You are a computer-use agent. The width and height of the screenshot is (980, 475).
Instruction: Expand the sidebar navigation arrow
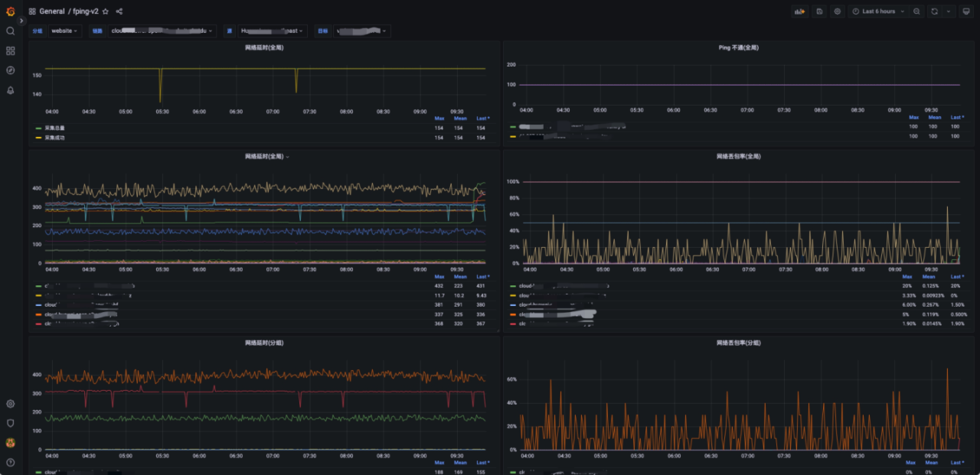[21, 21]
